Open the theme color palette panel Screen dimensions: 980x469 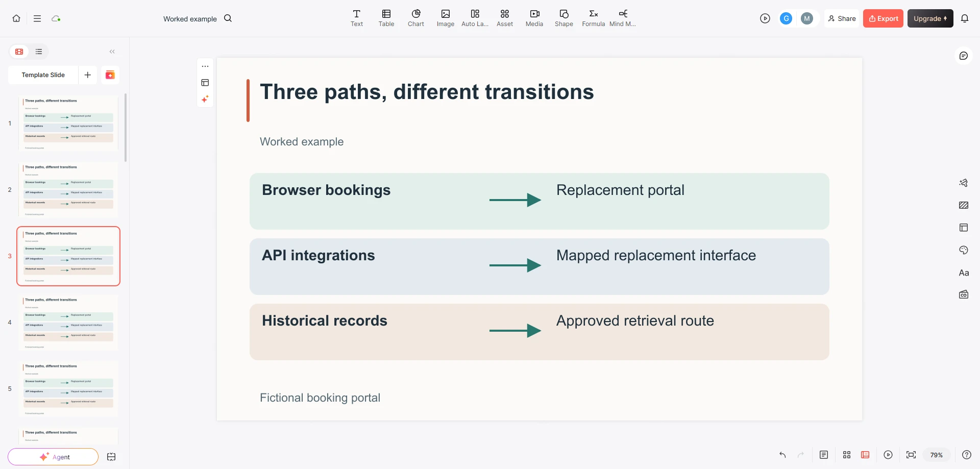point(964,250)
